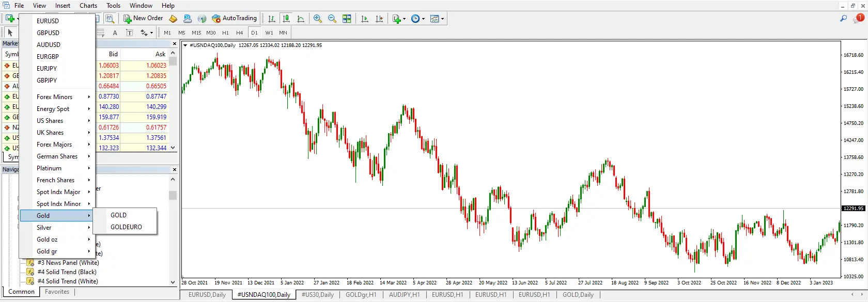This screenshot has height=302, width=868.
Task: Select GOLD in the Gold submenu
Action: [x=125, y=215]
